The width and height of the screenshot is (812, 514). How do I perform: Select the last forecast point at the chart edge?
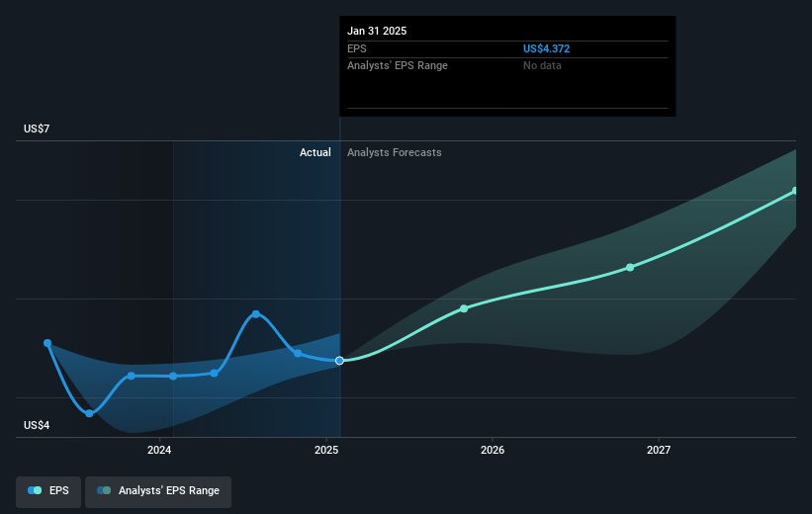[795, 191]
